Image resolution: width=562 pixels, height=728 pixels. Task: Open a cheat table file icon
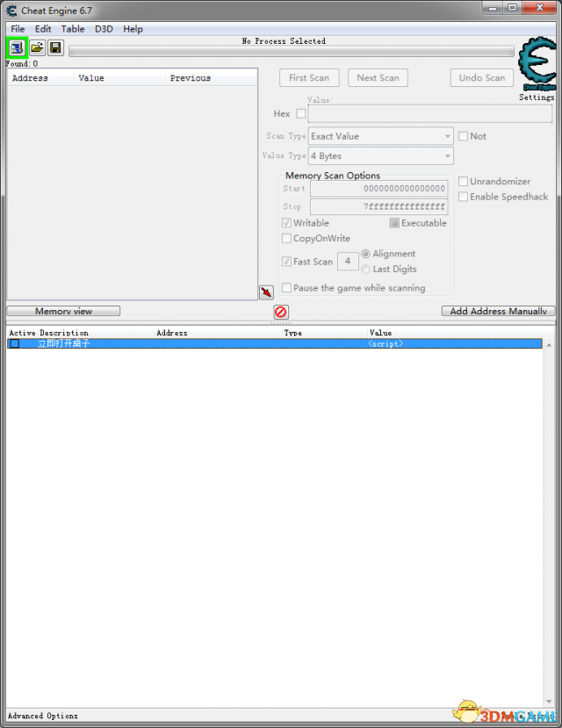tap(37, 47)
